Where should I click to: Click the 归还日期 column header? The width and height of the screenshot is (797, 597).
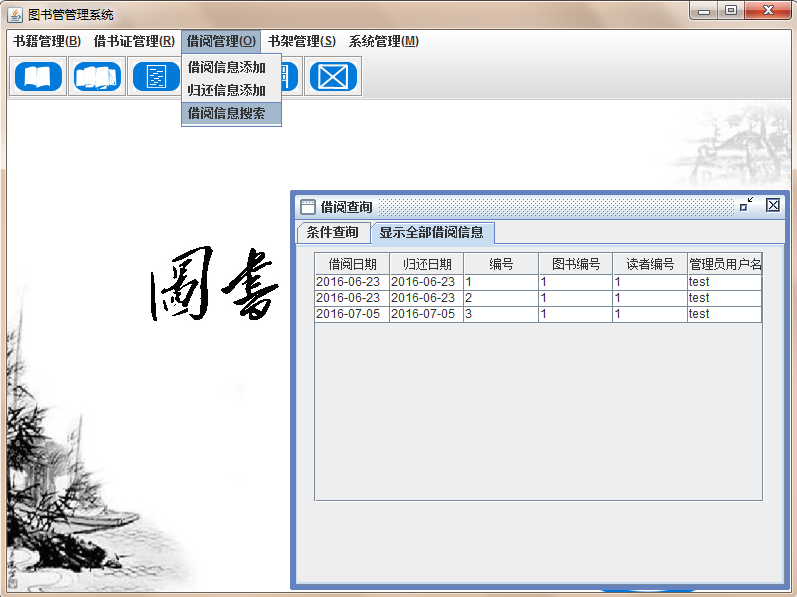point(426,264)
